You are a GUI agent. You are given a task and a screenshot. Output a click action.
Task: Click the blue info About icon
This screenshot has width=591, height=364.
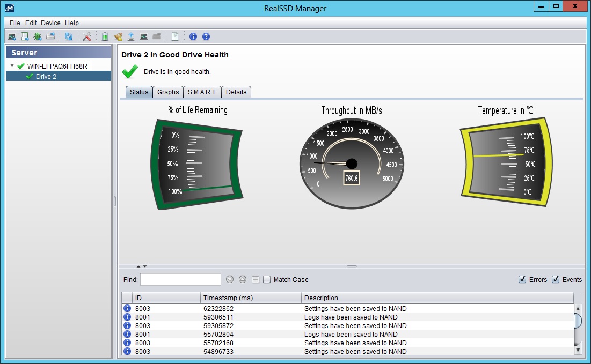193,36
